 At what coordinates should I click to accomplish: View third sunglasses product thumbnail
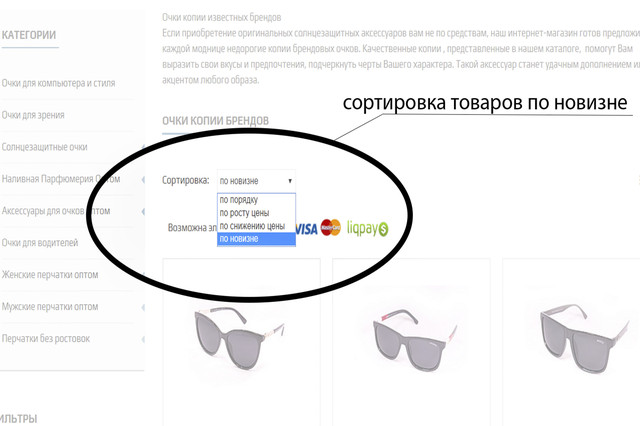click(x=583, y=339)
